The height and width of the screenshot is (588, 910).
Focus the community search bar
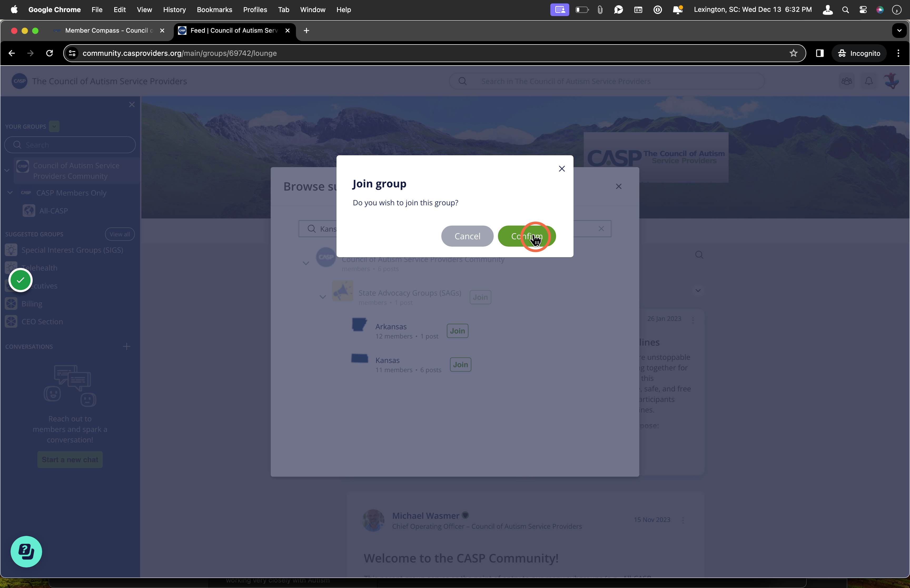[x=606, y=81]
